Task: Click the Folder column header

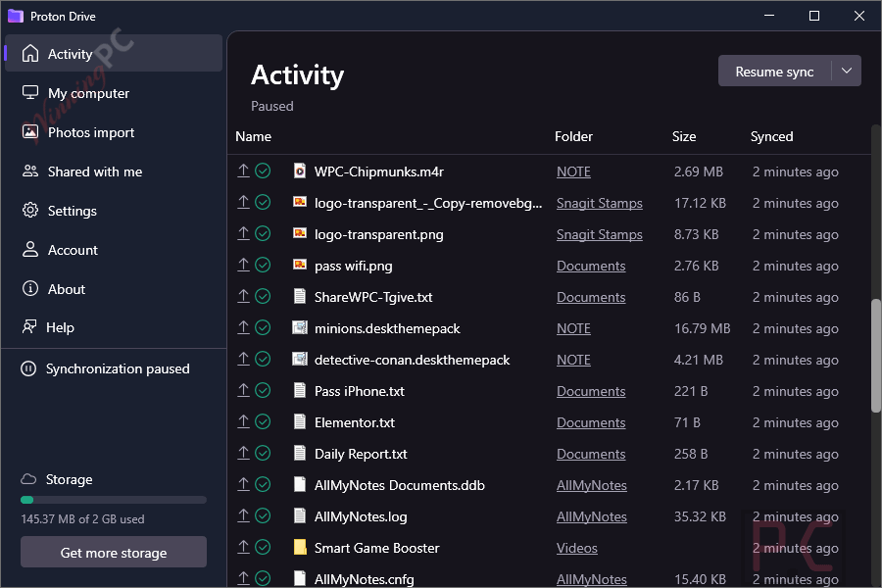Action: coord(573,136)
